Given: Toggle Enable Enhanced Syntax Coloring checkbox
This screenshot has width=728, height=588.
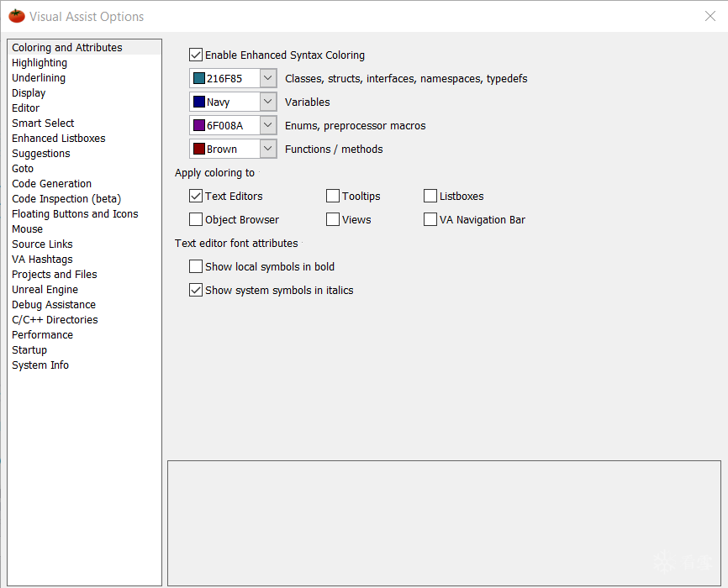Looking at the screenshot, I should [x=196, y=55].
